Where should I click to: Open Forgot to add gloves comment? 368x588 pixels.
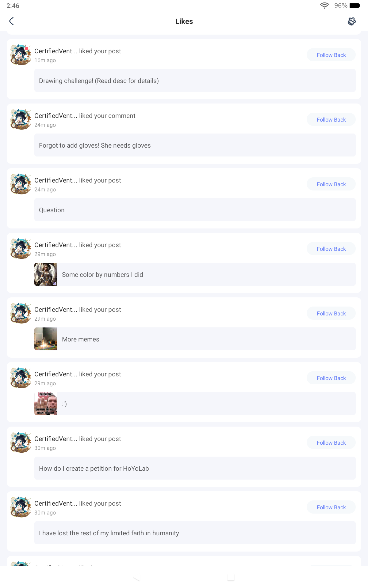[195, 145]
